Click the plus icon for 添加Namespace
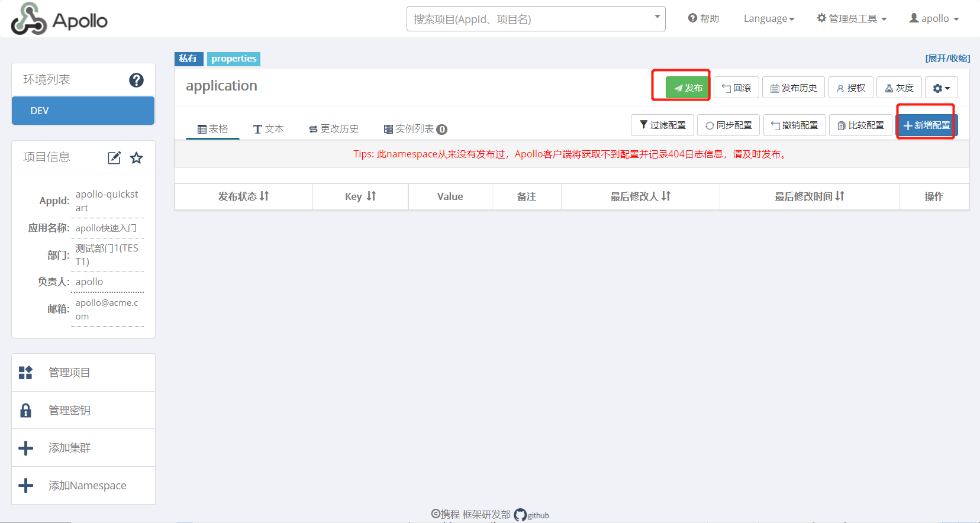The width and height of the screenshot is (980, 523). [25, 486]
